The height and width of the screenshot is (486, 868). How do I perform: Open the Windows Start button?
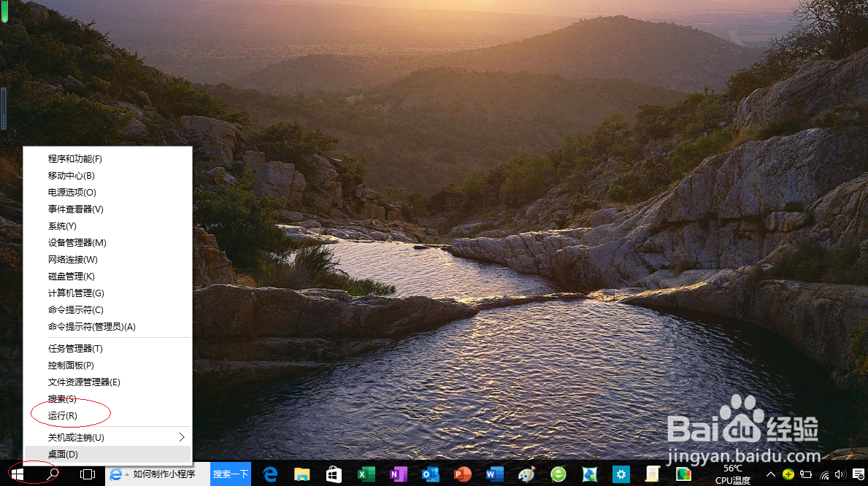point(18,474)
